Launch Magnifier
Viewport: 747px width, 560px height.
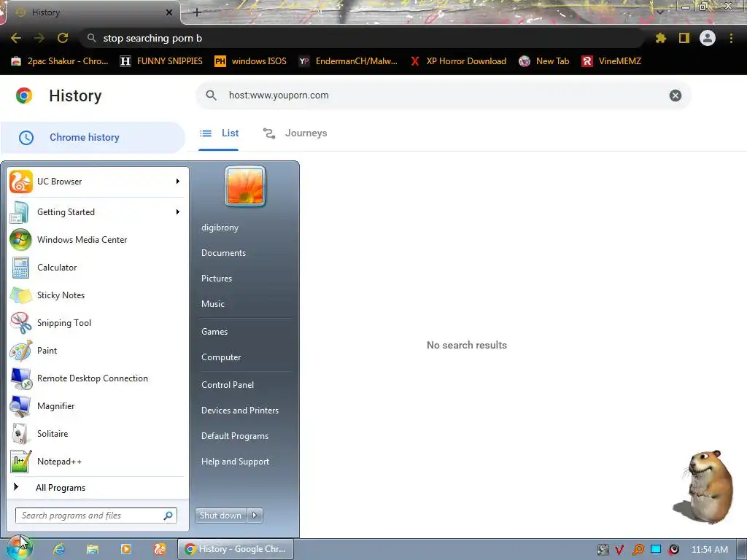click(x=97, y=405)
